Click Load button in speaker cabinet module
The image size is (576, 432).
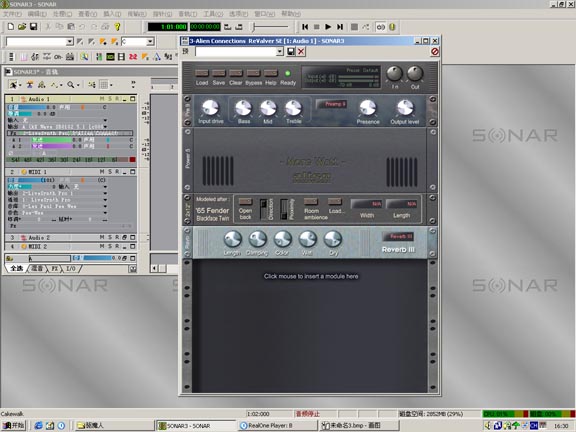pos(335,202)
